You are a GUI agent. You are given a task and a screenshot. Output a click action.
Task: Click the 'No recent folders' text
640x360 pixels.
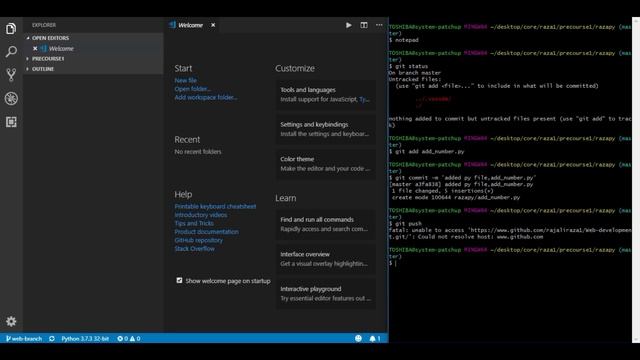click(x=198, y=152)
